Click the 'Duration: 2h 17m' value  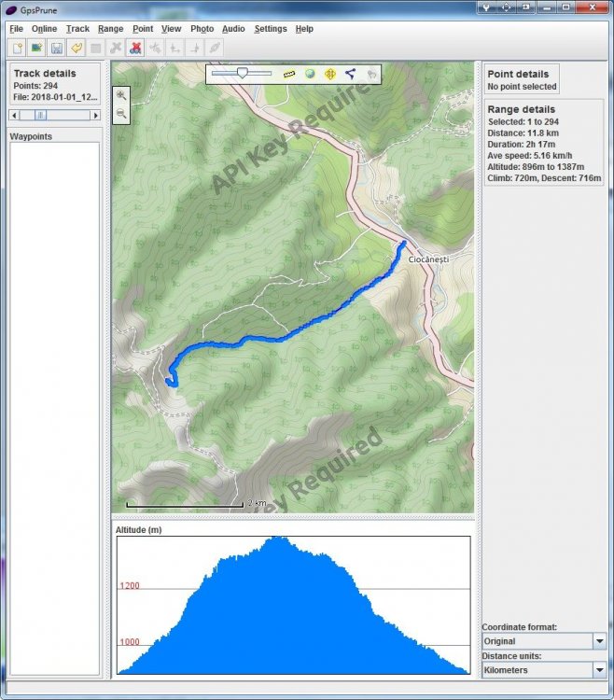[522, 144]
